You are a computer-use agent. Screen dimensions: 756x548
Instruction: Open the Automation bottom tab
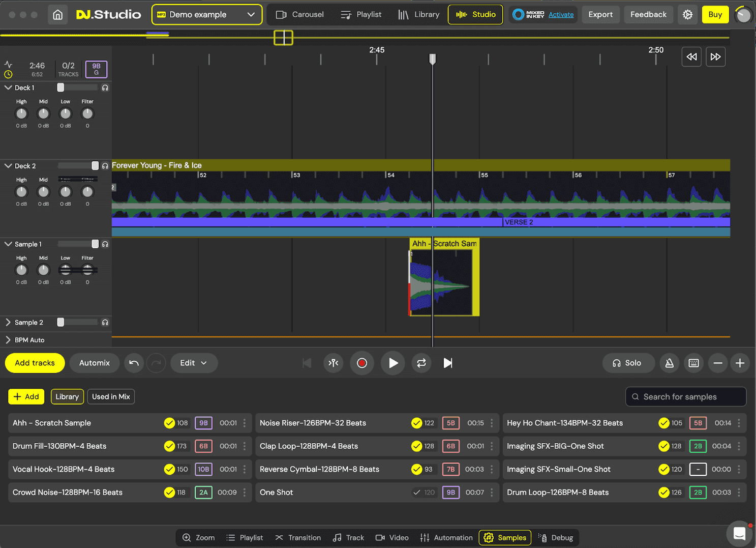pyautogui.click(x=446, y=538)
